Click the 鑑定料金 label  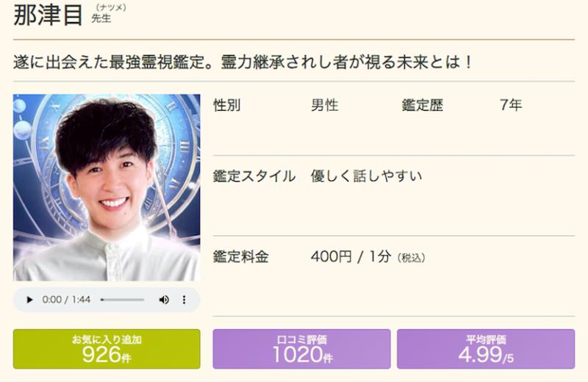pos(241,257)
